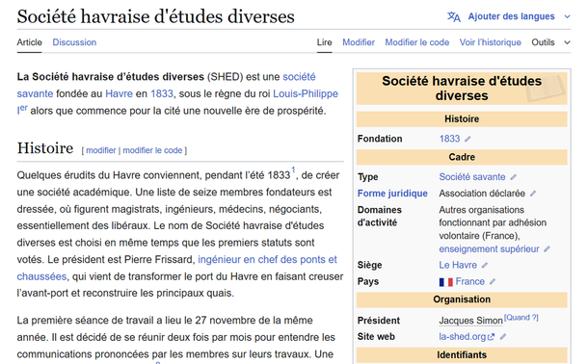Open the Outils menu label
Viewport: 588px width, 364px height.
[543, 42]
